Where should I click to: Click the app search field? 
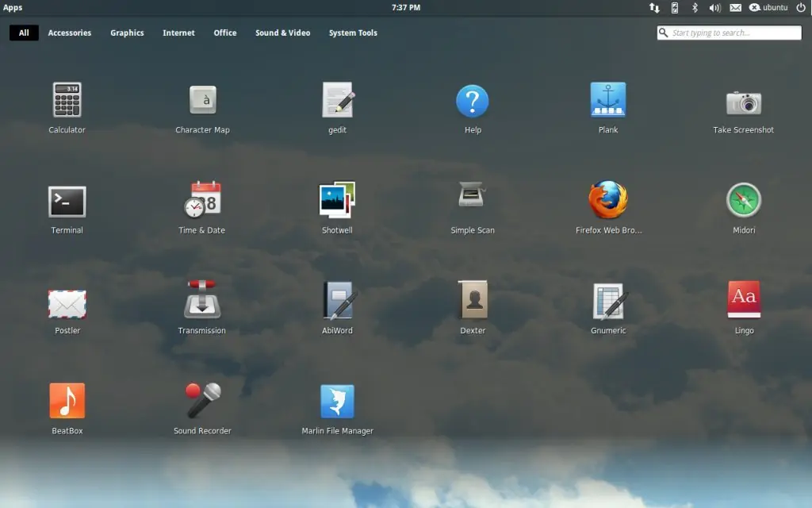click(x=730, y=33)
